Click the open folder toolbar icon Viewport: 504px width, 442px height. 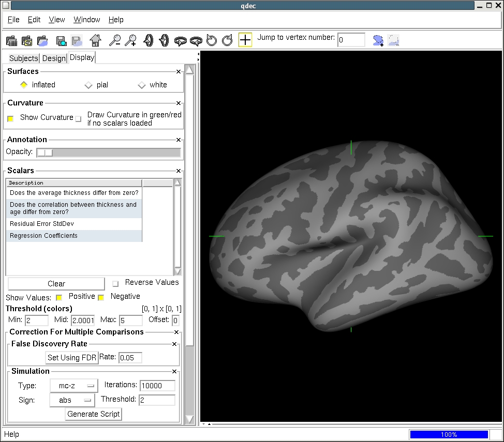click(x=42, y=41)
